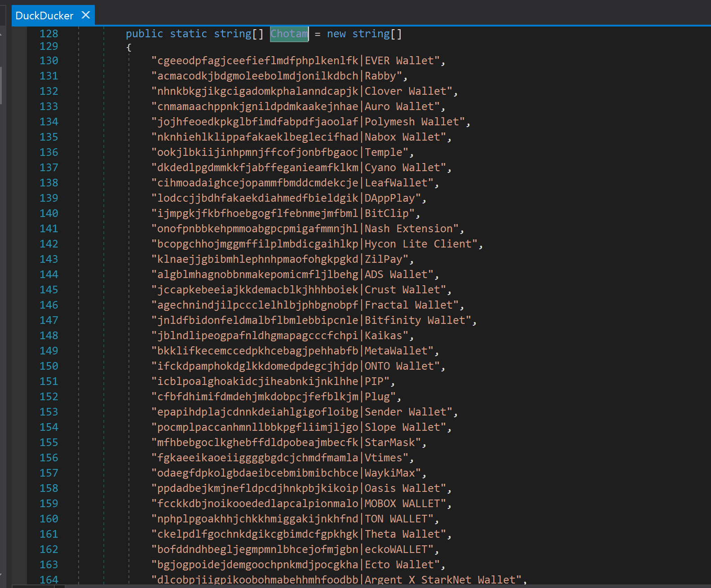Select line number 150
This screenshot has width=711, height=588.
point(49,366)
